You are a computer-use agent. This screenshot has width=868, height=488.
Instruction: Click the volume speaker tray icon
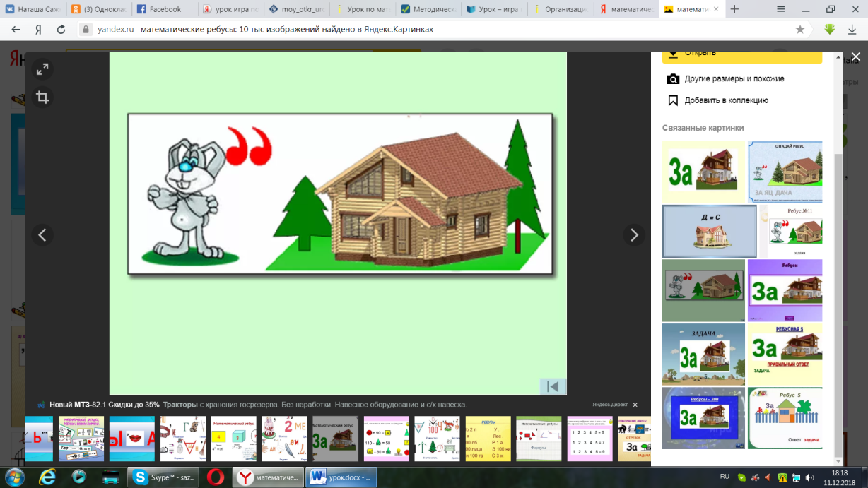(809, 477)
